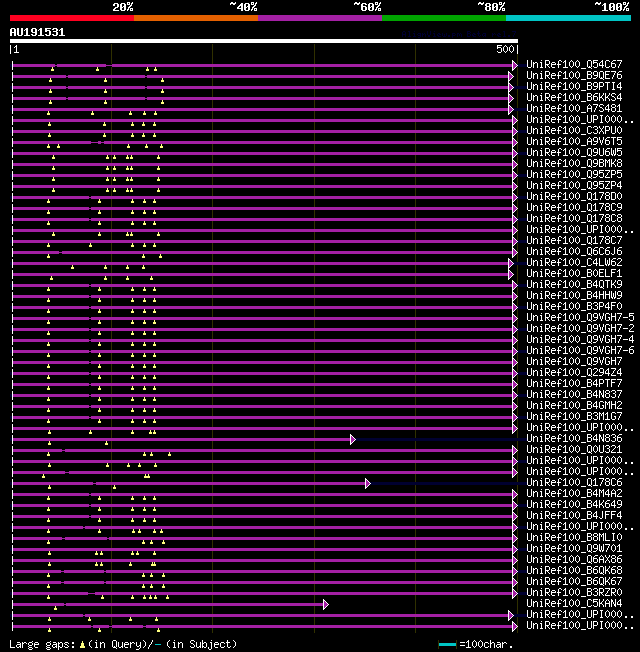
Task: Pick the UniRef100_B6QK68 hit name
Action: coord(574,571)
